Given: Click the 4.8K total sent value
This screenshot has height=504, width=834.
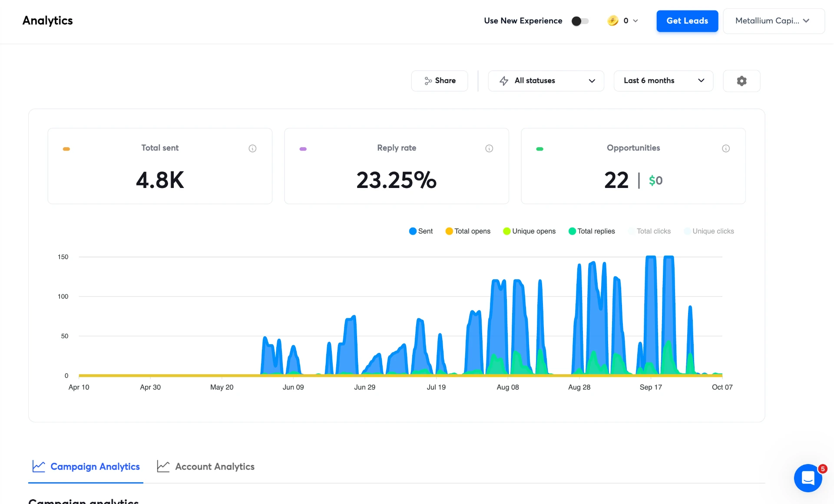Looking at the screenshot, I should click(160, 180).
